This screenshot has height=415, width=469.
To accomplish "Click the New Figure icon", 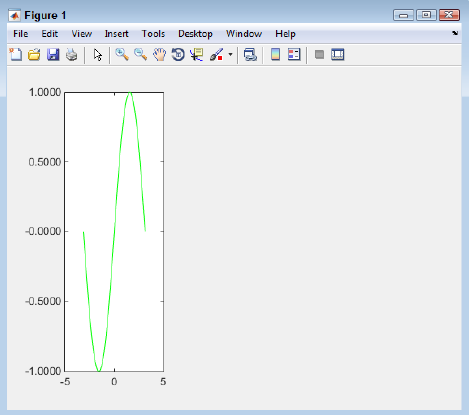I will pyautogui.click(x=16, y=54).
